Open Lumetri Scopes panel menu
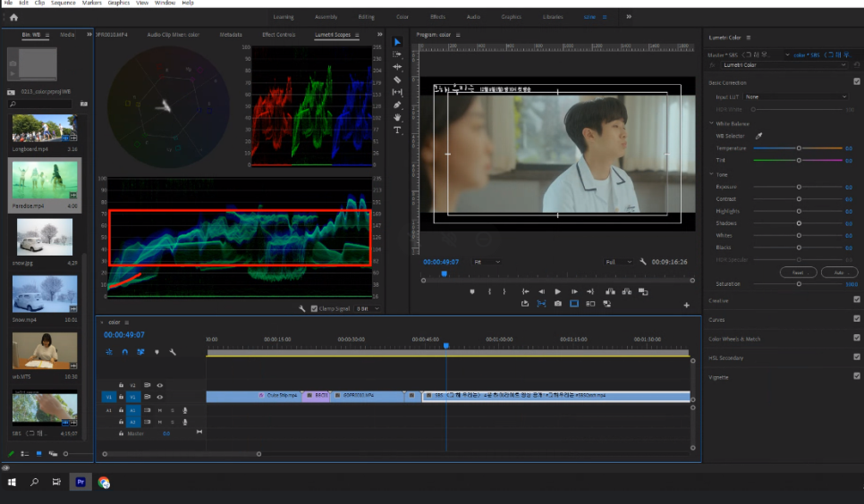The image size is (864, 504). tap(357, 35)
